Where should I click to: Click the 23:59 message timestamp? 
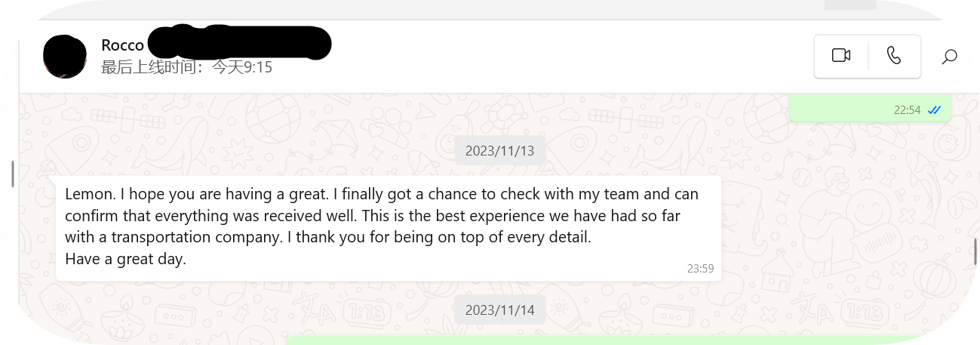(700, 268)
